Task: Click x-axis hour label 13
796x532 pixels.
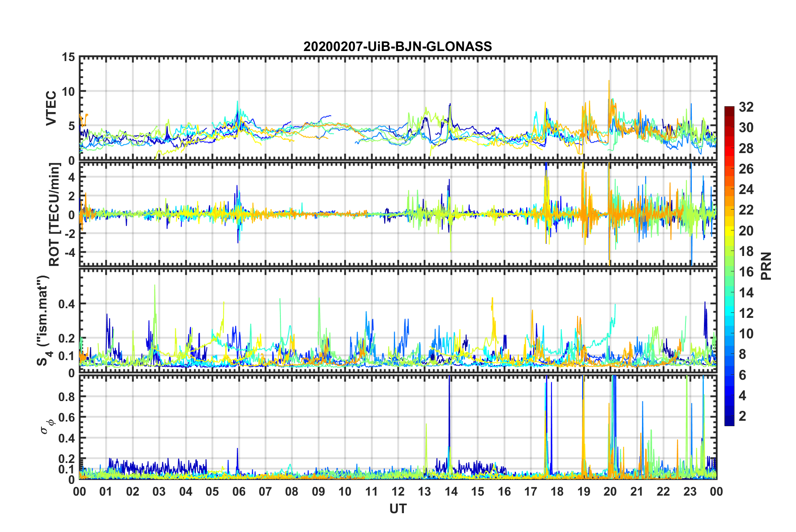Action: pyautogui.click(x=424, y=491)
